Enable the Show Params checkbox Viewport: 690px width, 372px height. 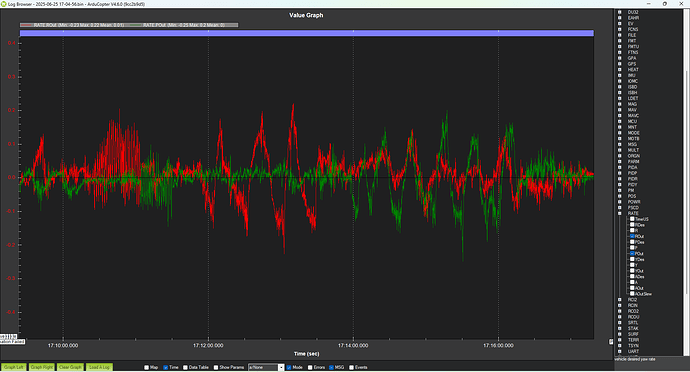216,367
